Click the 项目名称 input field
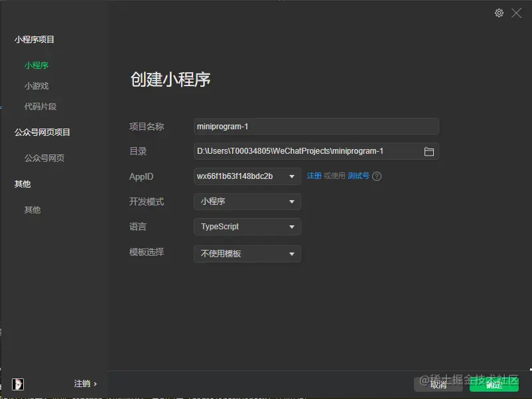The height and width of the screenshot is (399, 532). point(316,127)
